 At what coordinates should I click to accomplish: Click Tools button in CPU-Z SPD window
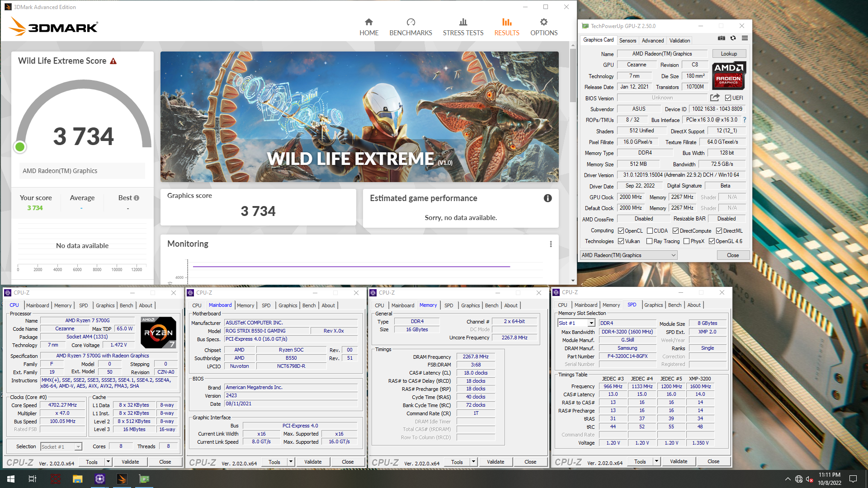640,461
